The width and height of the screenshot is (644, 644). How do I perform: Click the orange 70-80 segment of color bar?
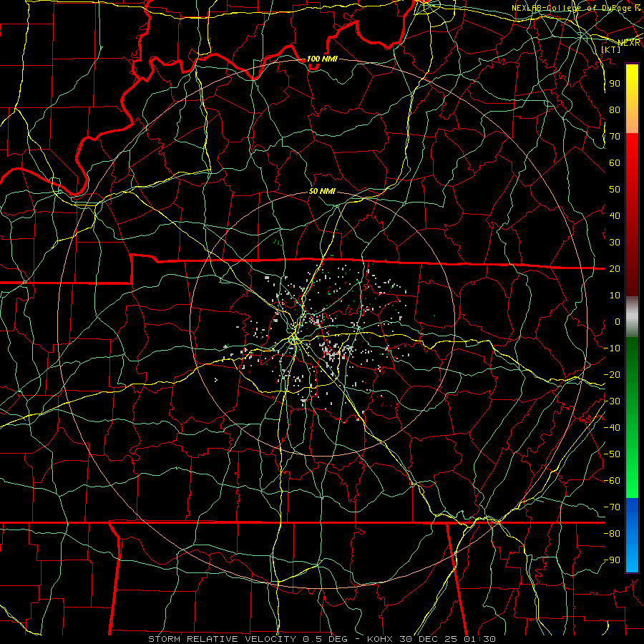click(632, 122)
